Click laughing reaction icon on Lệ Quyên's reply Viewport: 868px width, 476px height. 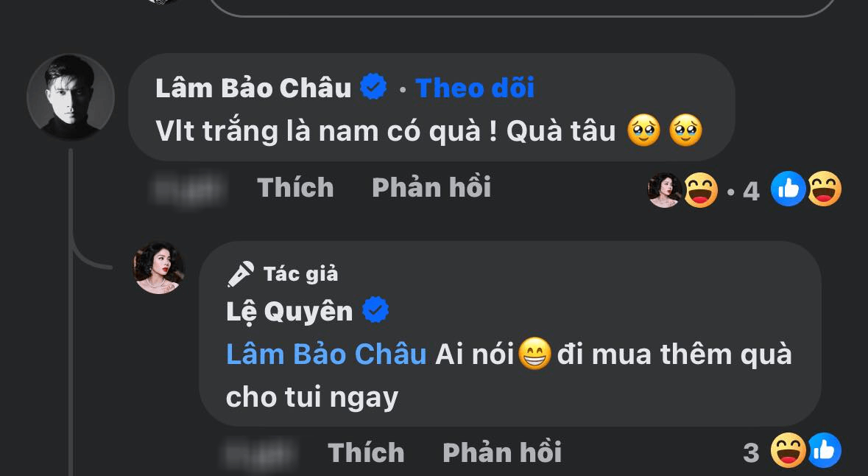coord(788,450)
